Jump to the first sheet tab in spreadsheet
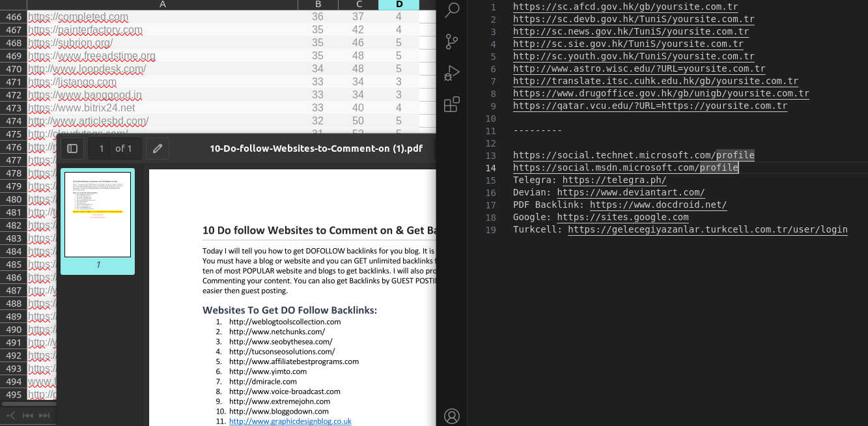 click(28, 416)
